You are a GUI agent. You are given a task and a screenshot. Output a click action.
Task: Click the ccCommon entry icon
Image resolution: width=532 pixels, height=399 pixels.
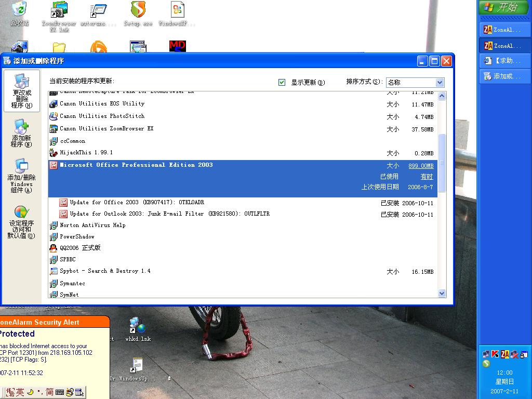54,141
